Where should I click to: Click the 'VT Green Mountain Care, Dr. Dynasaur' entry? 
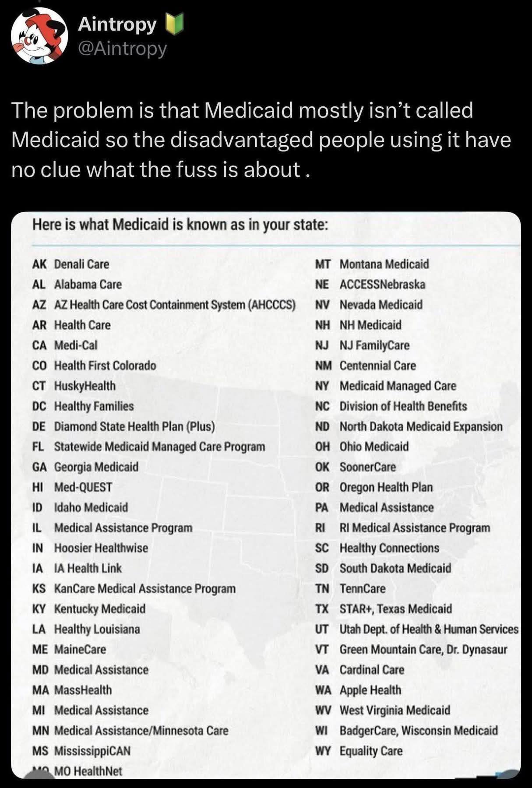411,650
